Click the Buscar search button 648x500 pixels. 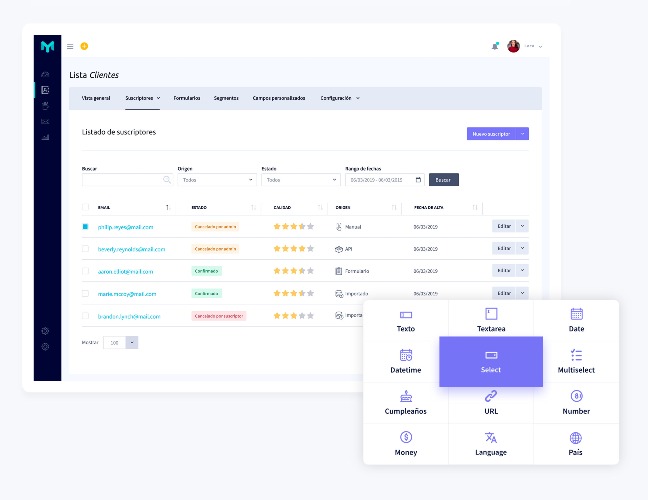pyautogui.click(x=443, y=180)
